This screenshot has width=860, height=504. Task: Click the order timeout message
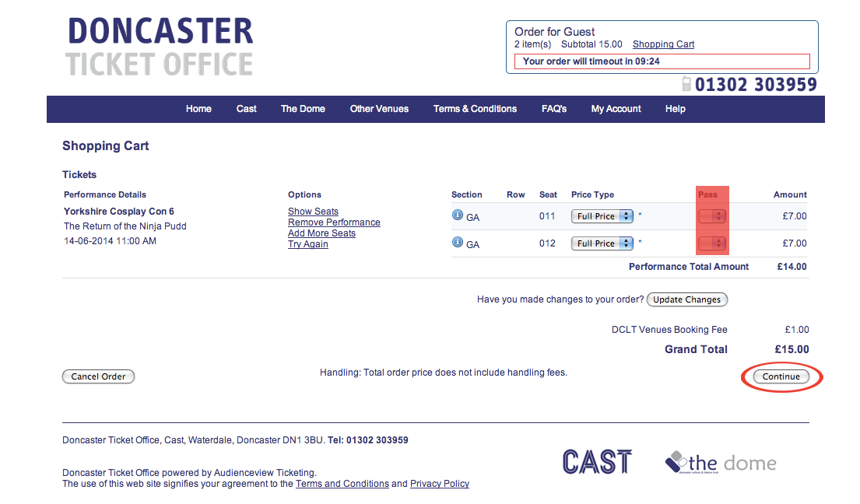pos(662,61)
